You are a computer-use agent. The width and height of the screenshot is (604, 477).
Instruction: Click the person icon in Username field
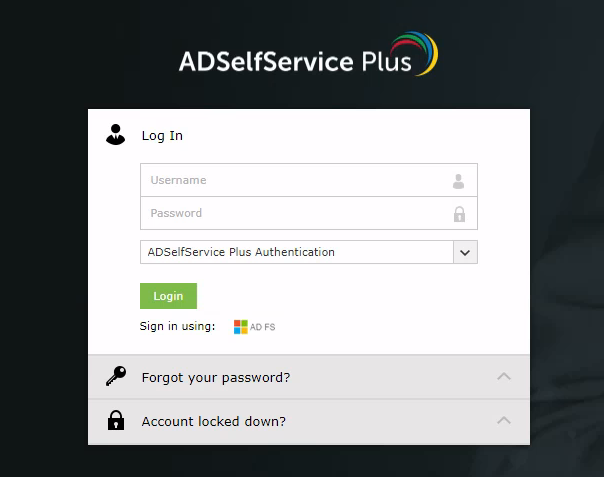click(458, 181)
